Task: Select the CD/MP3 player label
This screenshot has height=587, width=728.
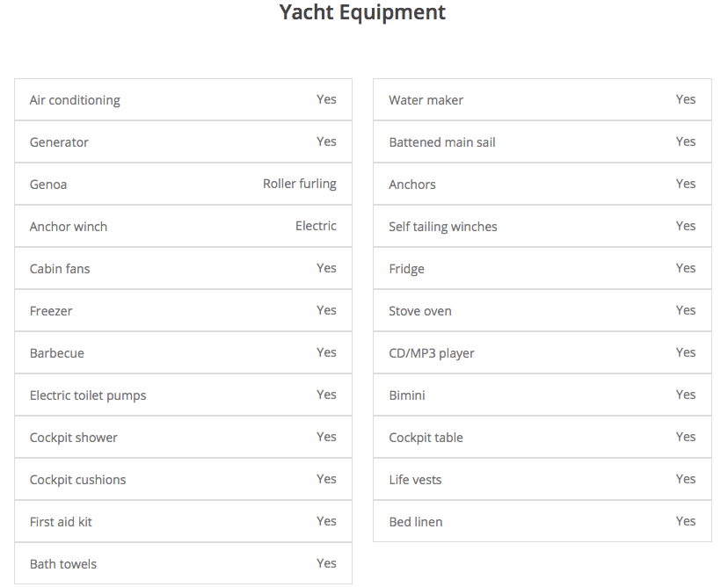Action: coord(432,353)
